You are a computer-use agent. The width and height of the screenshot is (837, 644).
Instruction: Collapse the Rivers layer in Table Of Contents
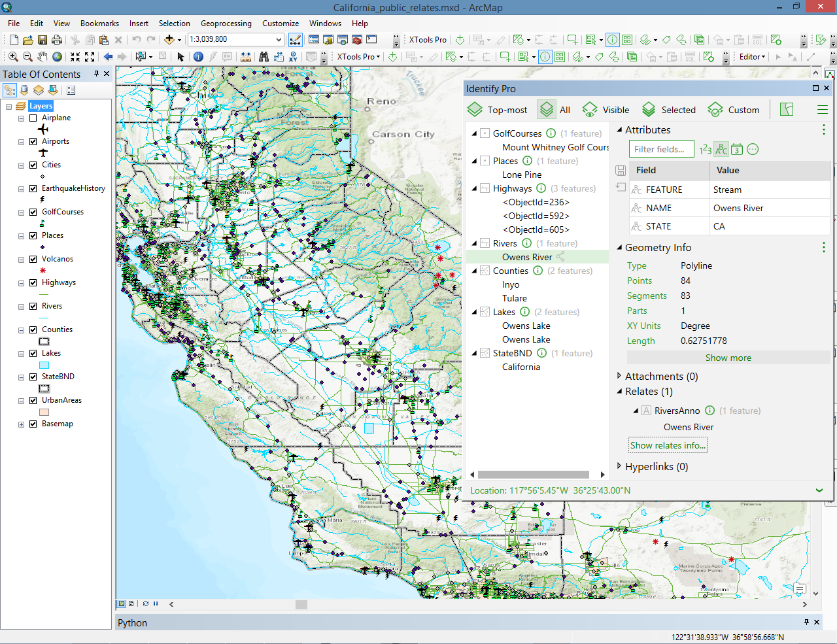(x=22, y=307)
